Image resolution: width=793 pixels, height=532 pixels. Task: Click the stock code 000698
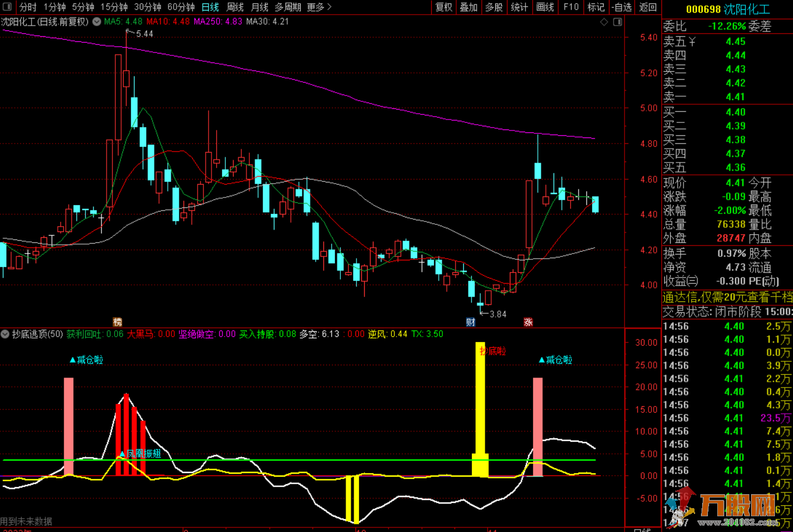coord(703,10)
